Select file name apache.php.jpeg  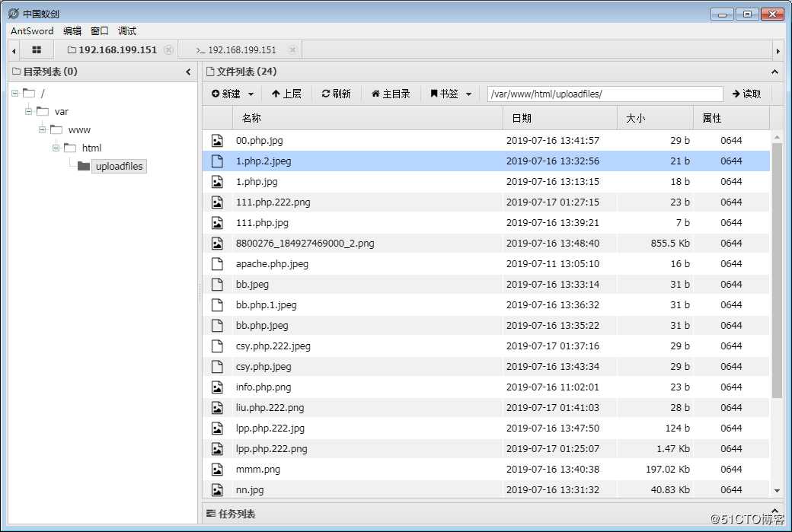tap(272, 264)
